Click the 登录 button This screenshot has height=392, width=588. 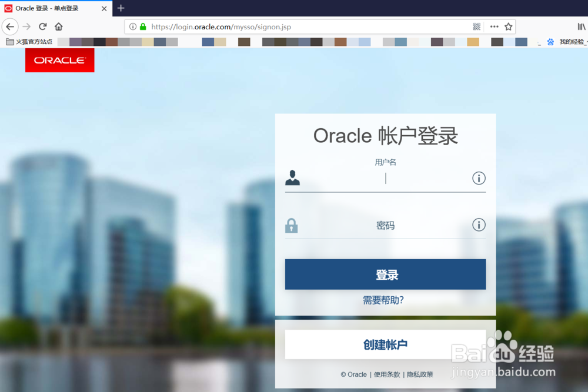(x=386, y=274)
